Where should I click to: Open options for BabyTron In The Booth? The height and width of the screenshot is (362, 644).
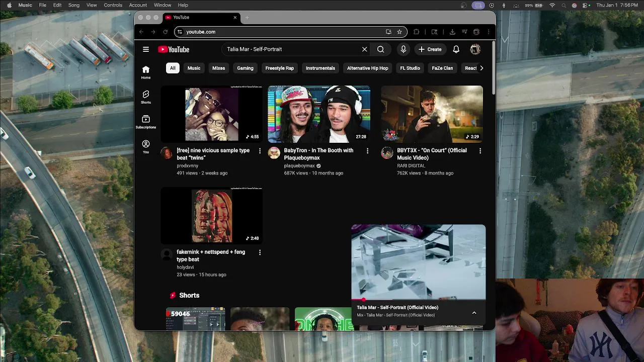[367, 151]
